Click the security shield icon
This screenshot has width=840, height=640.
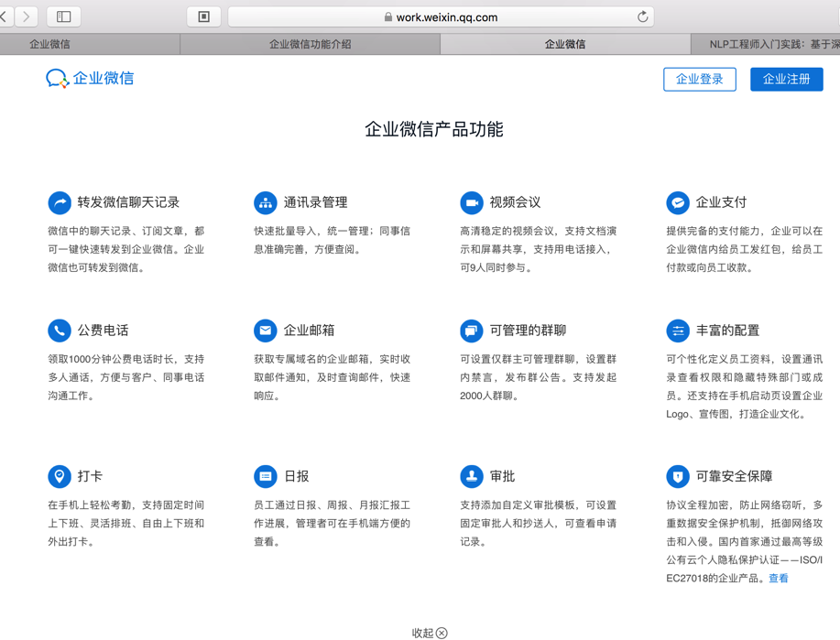point(678,476)
